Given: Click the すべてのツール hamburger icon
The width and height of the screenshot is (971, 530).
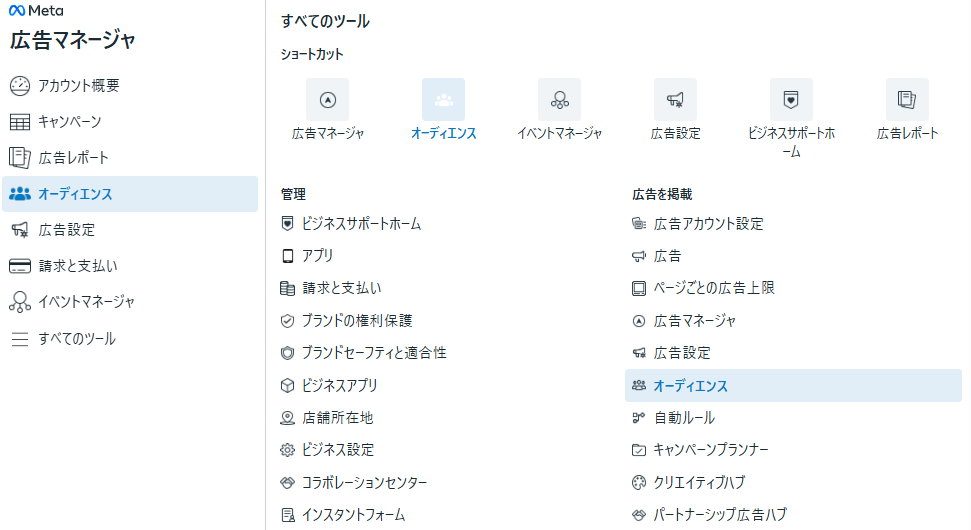Looking at the screenshot, I should 20,339.
